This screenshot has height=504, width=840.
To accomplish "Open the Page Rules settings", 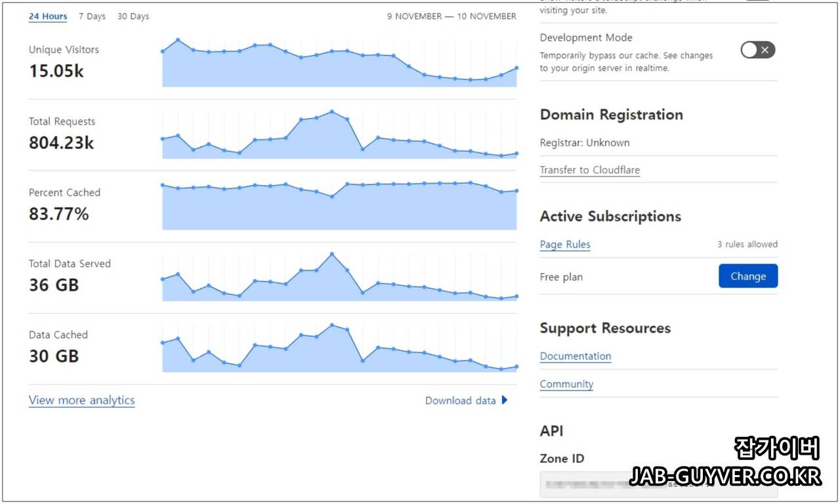I will pyautogui.click(x=565, y=244).
